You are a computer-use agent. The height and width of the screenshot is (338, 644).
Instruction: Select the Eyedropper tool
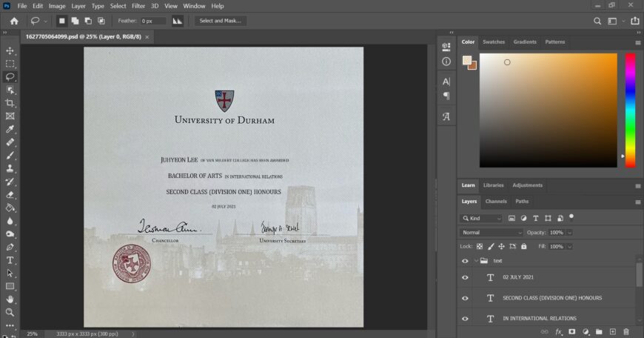click(x=10, y=129)
